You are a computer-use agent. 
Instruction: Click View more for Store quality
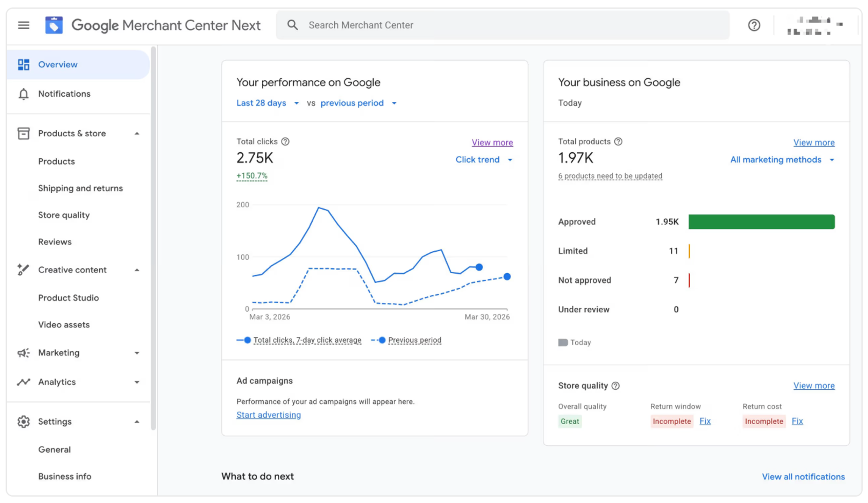(814, 386)
